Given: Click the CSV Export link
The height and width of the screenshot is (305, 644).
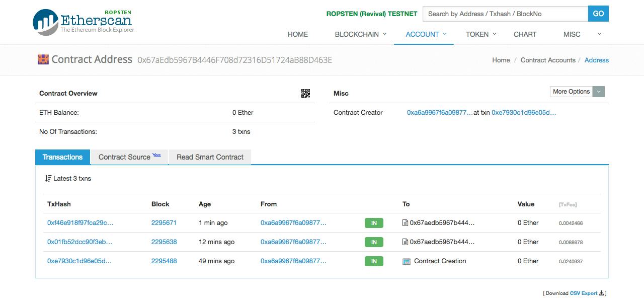Looking at the screenshot, I should (x=584, y=293).
